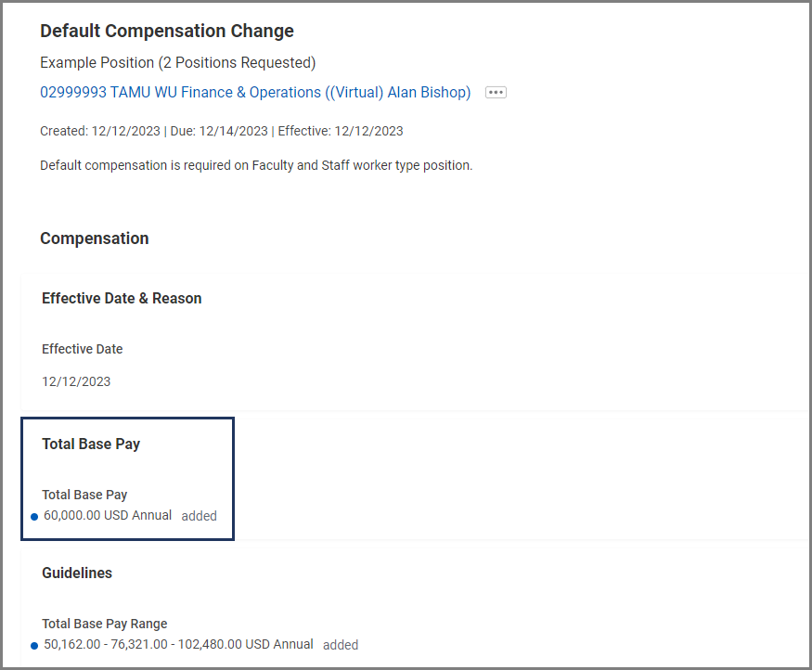812x670 pixels.
Task: Click the default compensation required description text
Action: pyautogui.click(x=256, y=165)
